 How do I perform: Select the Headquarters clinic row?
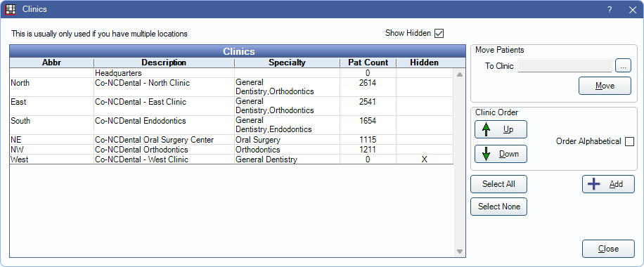point(231,72)
